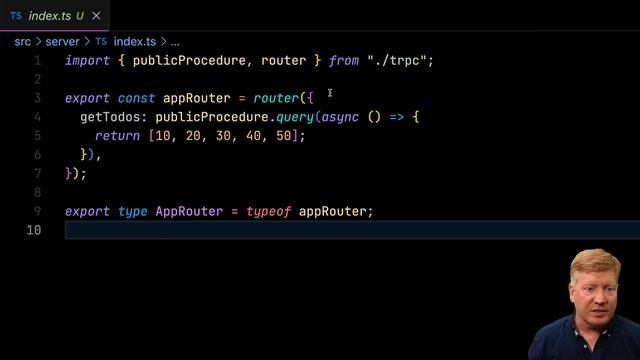Click the TS icon in the breadcrumb
The image size is (640, 360).
pyautogui.click(x=101, y=42)
